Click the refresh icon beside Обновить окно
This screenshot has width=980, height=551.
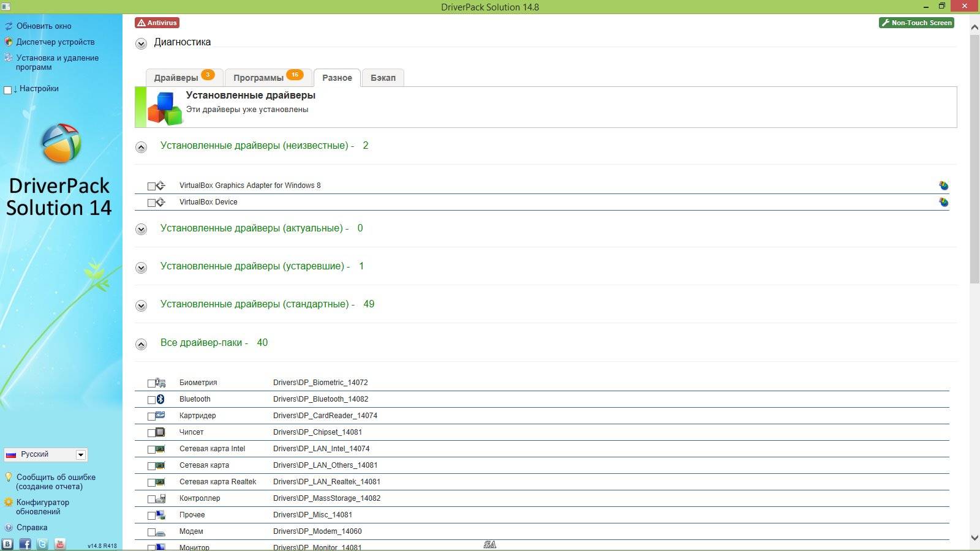click(9, 26)
